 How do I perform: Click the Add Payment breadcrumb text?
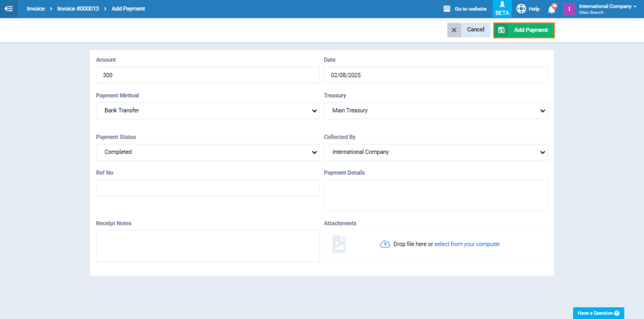point(128,9)
